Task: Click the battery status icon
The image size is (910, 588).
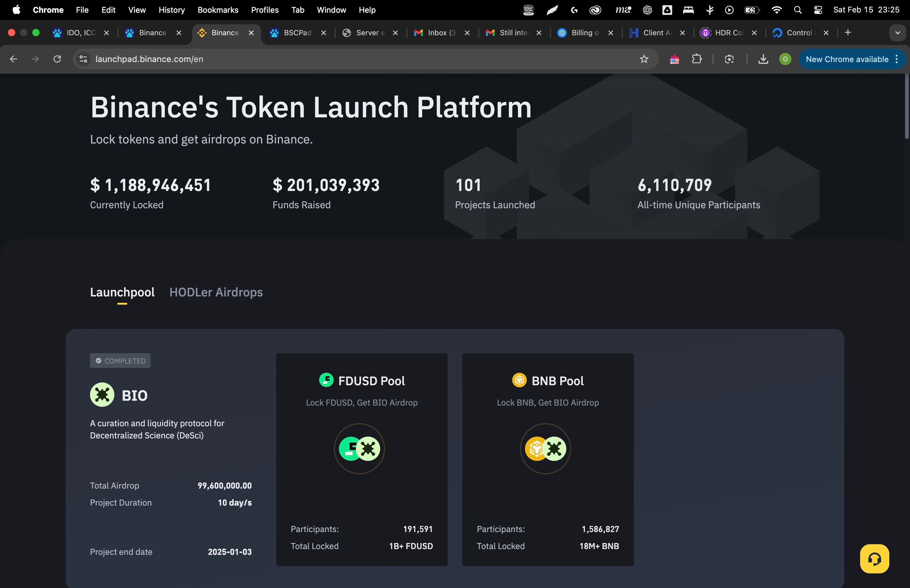Action: (752, 10)
